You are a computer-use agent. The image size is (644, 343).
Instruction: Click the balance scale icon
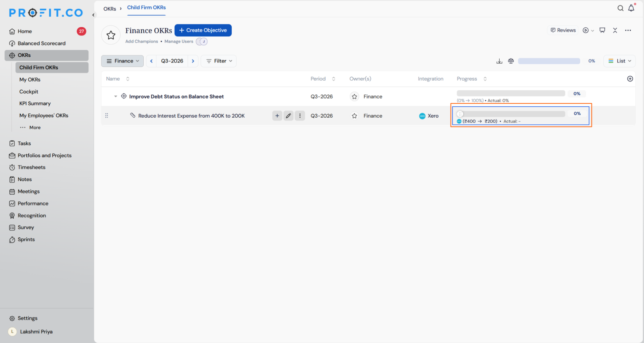(511, 61)
